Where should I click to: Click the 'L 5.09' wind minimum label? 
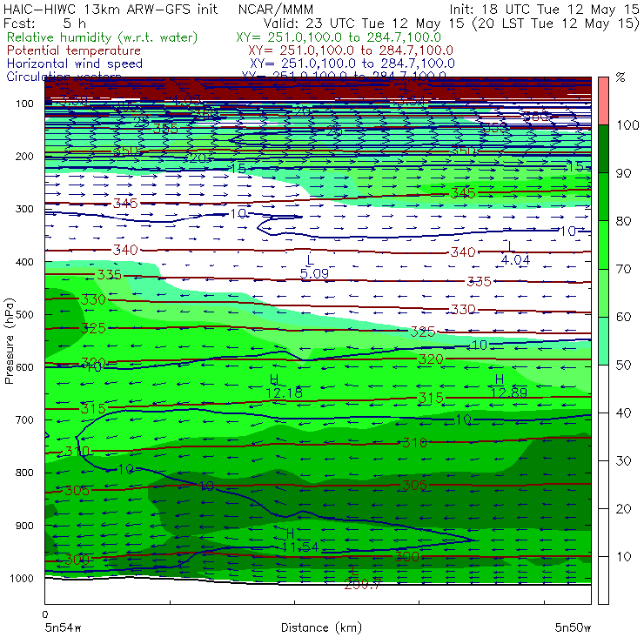click(314, 266)
